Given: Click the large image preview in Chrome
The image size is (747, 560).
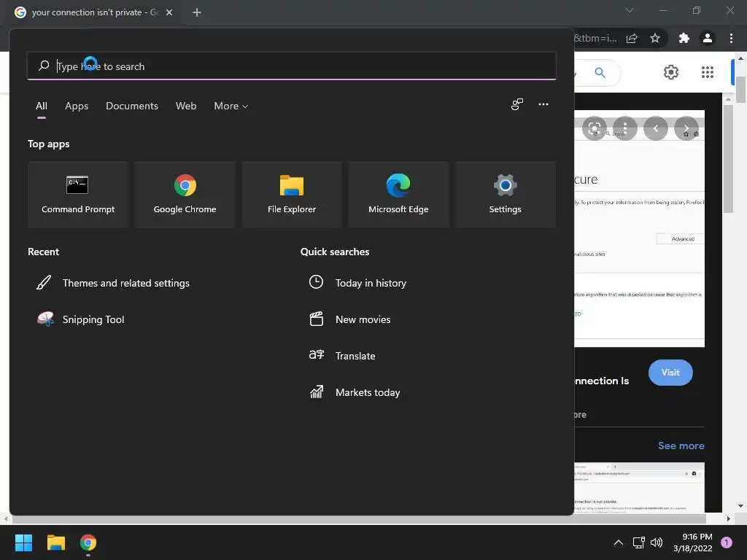Looking at the screenshot, I should pos(639,228).
